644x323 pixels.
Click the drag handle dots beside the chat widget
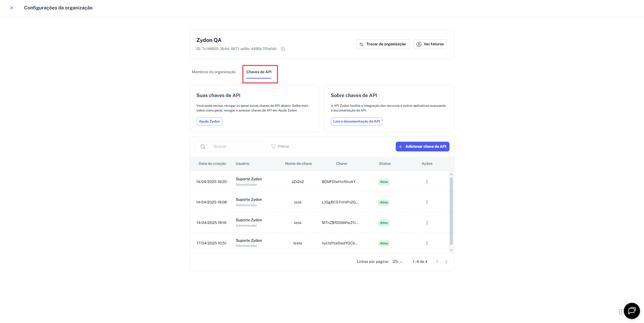[620, 312]
